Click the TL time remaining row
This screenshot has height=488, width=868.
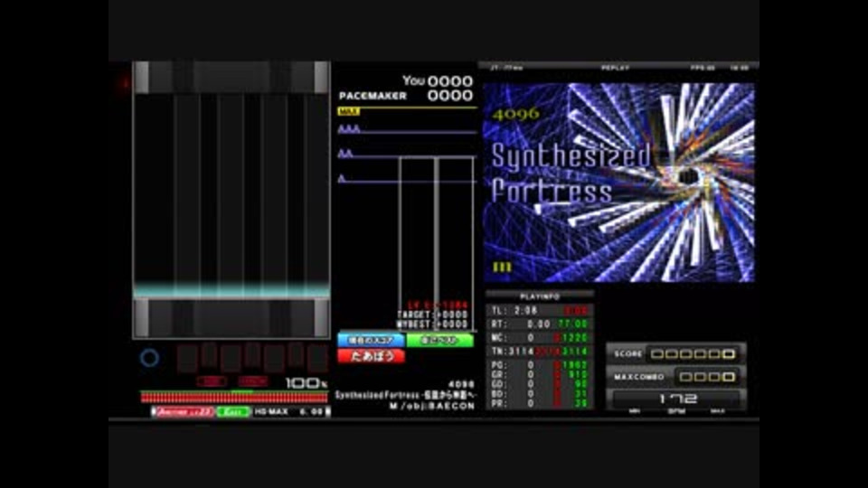pos(540,310)
